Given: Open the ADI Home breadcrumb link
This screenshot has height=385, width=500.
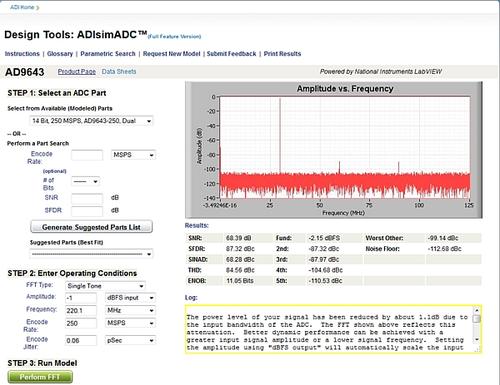Looking at the screenshot, I should point(22,7).
